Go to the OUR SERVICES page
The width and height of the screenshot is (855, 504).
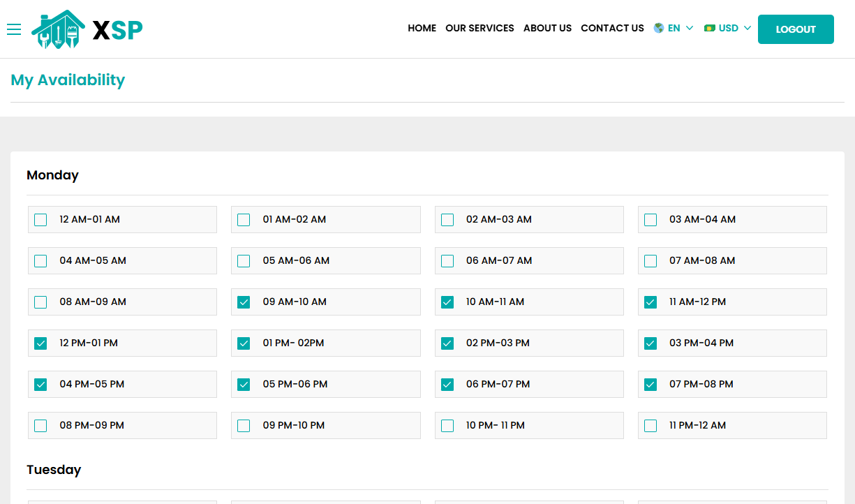(x=479, y=28)
